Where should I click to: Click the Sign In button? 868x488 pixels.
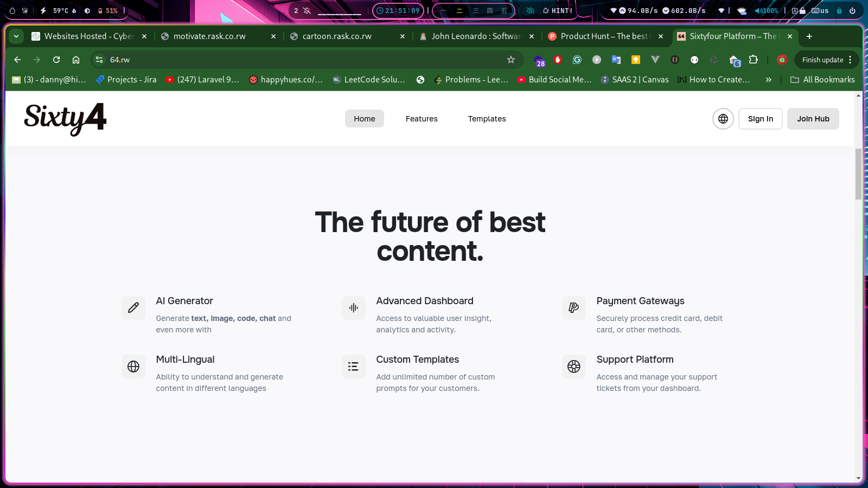pyautogui.click(x=761, y=119)
